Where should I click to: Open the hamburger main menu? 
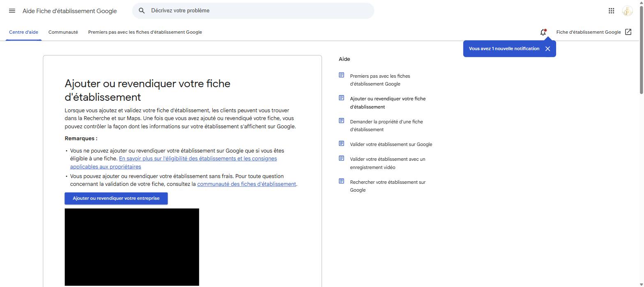12,11
